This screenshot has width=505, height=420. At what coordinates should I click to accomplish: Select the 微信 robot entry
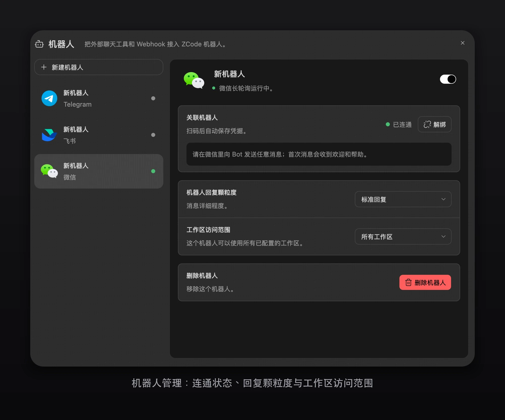point(99,171)
